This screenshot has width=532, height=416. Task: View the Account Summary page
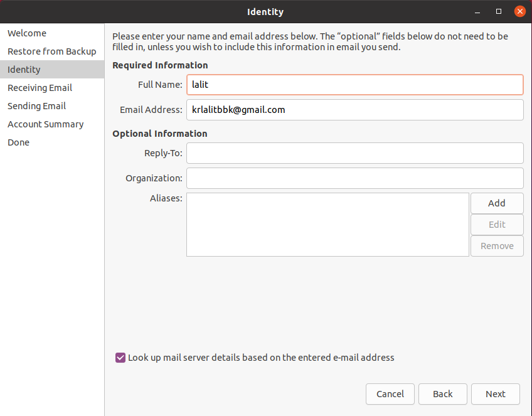45,124
